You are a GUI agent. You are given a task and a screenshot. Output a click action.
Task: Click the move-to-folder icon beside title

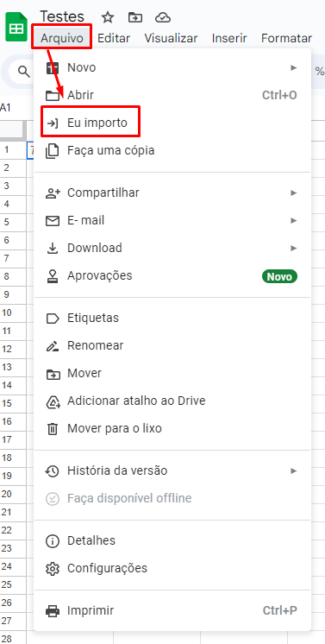[135, 17]
